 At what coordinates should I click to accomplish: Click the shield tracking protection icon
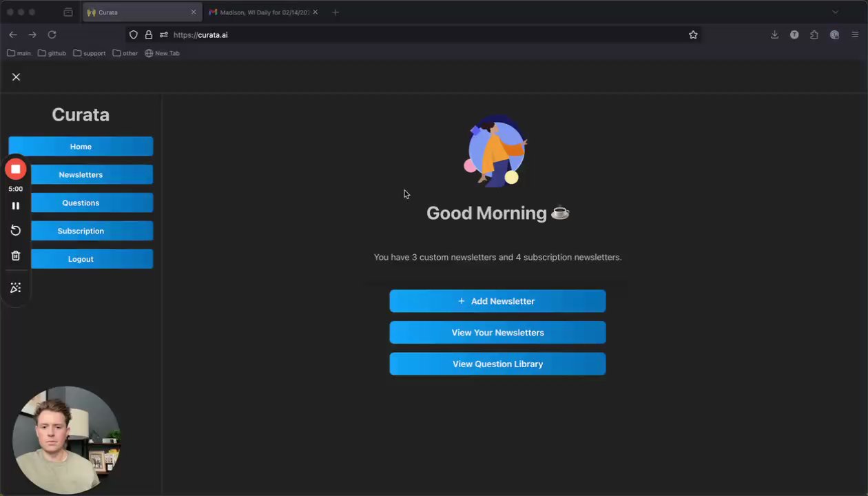(x=134, y=34)
